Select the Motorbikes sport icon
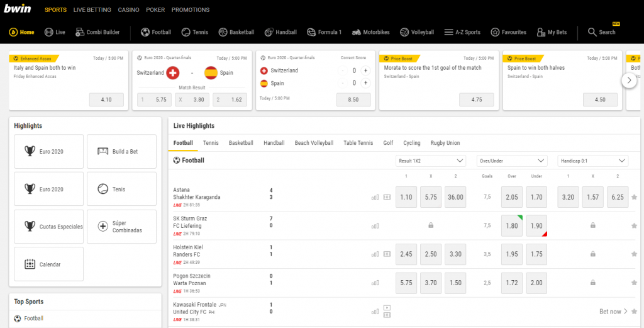The width and height of the screenshot is (644, 328). pyautogui.click(x=356, y=32)
